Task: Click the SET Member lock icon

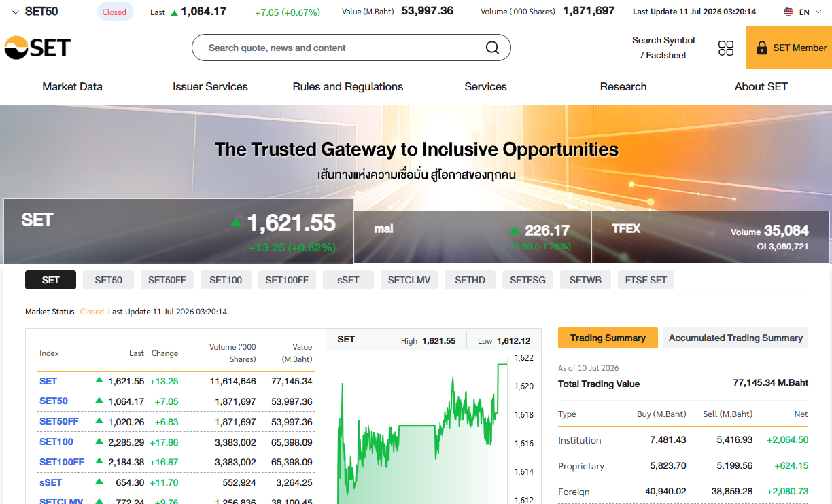Action: (761, 48)
